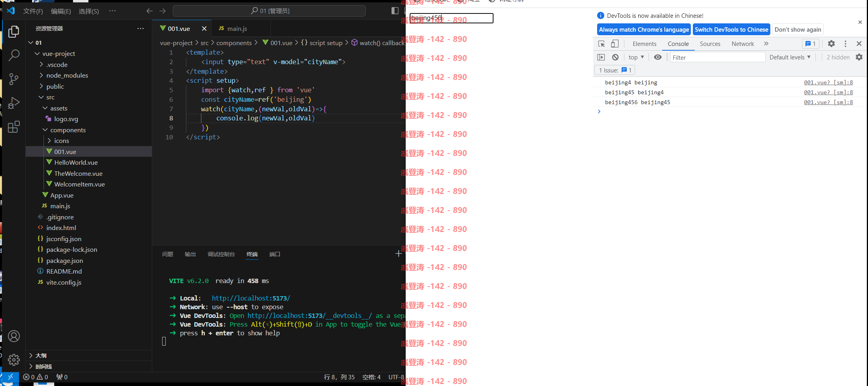Click Don't show again button
This screenshot has height=386, width=868.
point(798,30)
